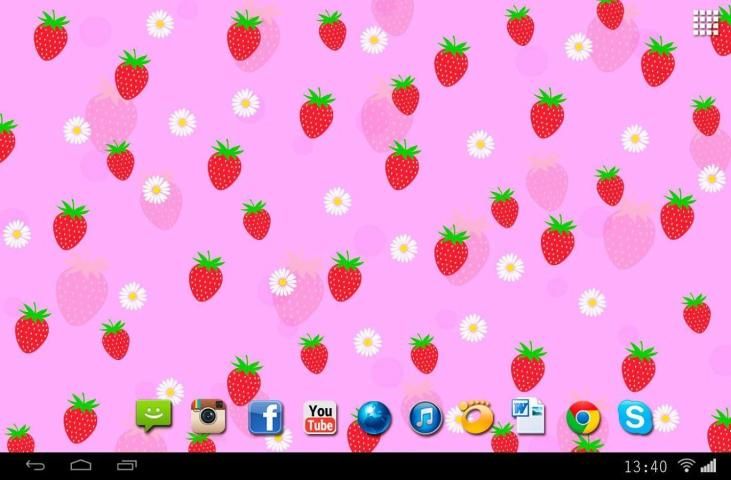The image size is (731, 480).
Task: Open the Facebook app
Action: pos(265,416)
